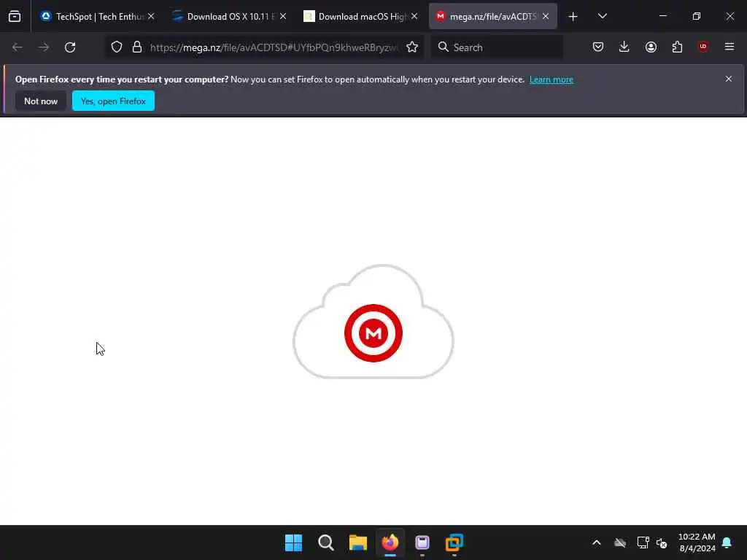Image resolution: width=747 pixels, height=560 pixels.
Task: Open the VMware app on taskbar
Action: [454, 542]
